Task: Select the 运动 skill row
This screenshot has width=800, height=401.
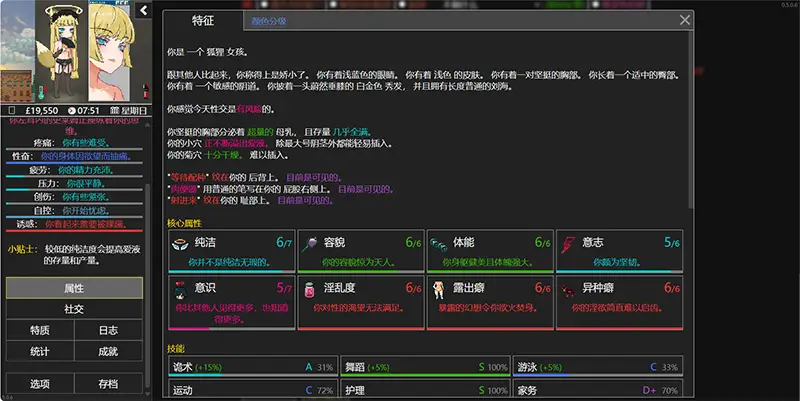Action: (253, 390)
